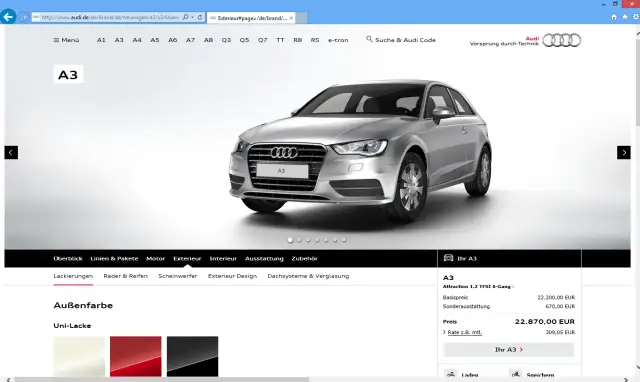The image size is (640, 382).
Task: Select model A4 in top navigation
Action: (x=137, y=40)
